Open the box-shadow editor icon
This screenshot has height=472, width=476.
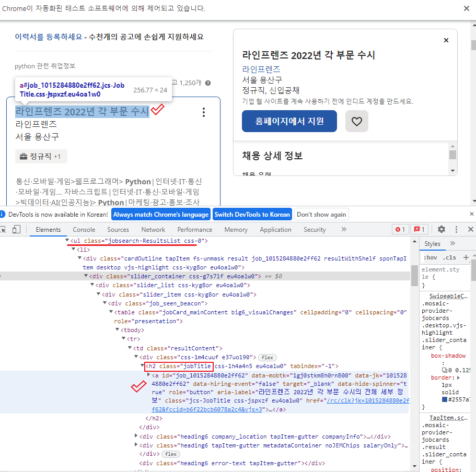pyautogui.click(x=445, y=370)
